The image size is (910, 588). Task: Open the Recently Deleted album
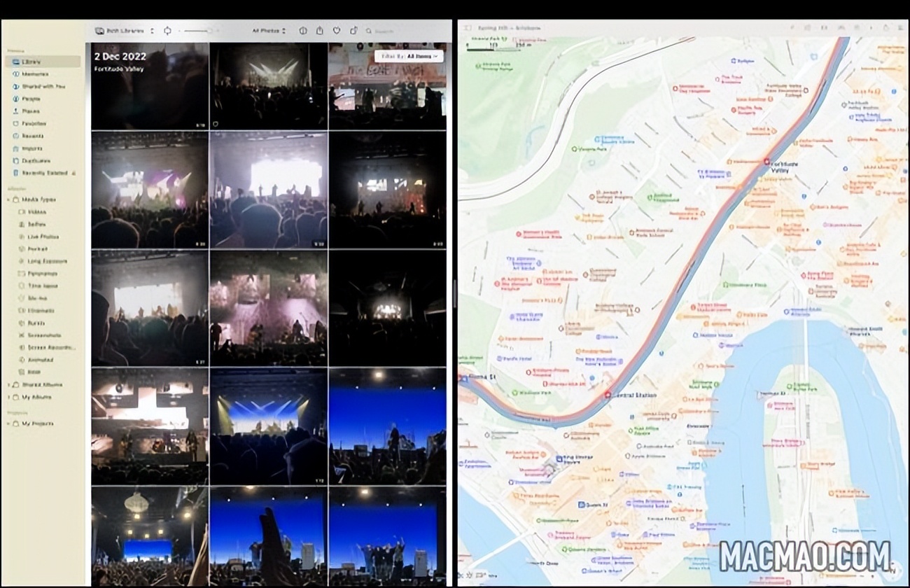[x=42, y=172]
